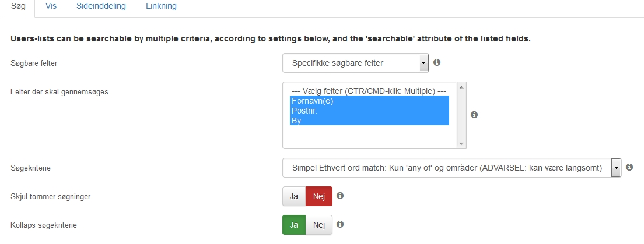This screenshot has height=244, width=644.
Task: Switch to the Vis tab
Action: pos(51,6)
